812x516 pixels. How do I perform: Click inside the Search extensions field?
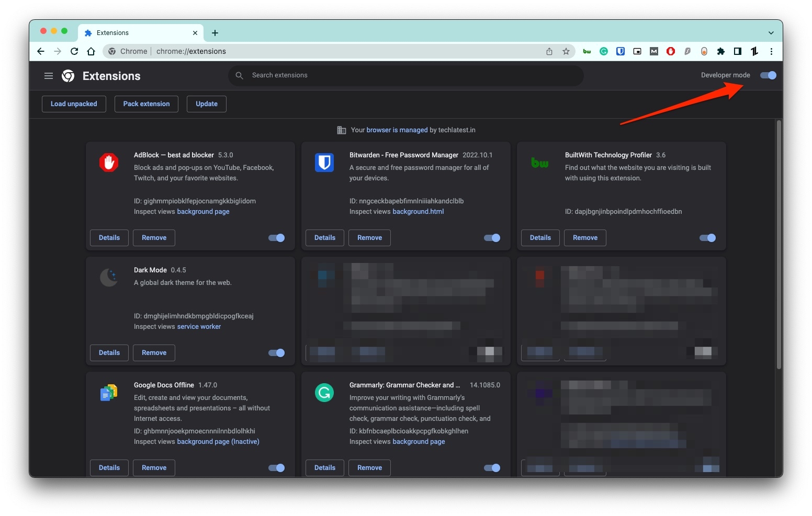click(366, 75)
